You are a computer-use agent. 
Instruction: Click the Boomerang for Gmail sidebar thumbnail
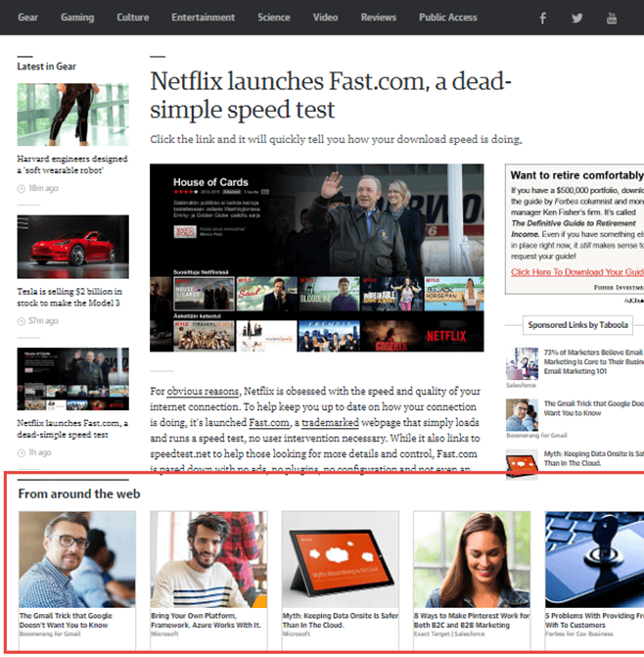522,415
